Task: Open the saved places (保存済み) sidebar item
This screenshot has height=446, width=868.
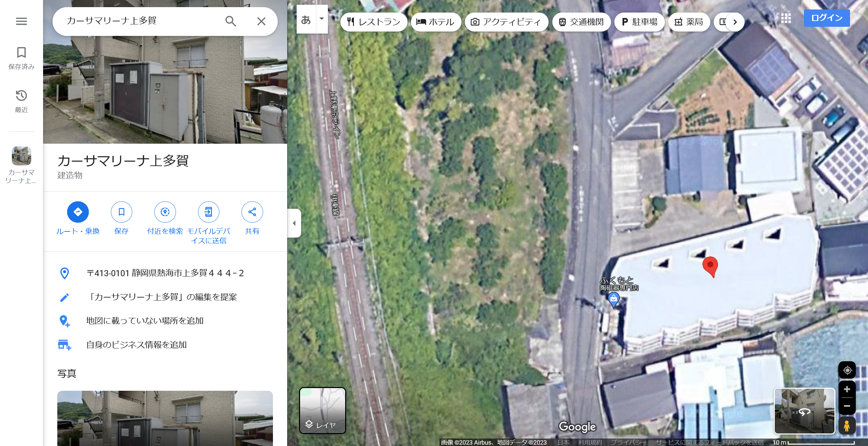Action: tap(21, 58)
